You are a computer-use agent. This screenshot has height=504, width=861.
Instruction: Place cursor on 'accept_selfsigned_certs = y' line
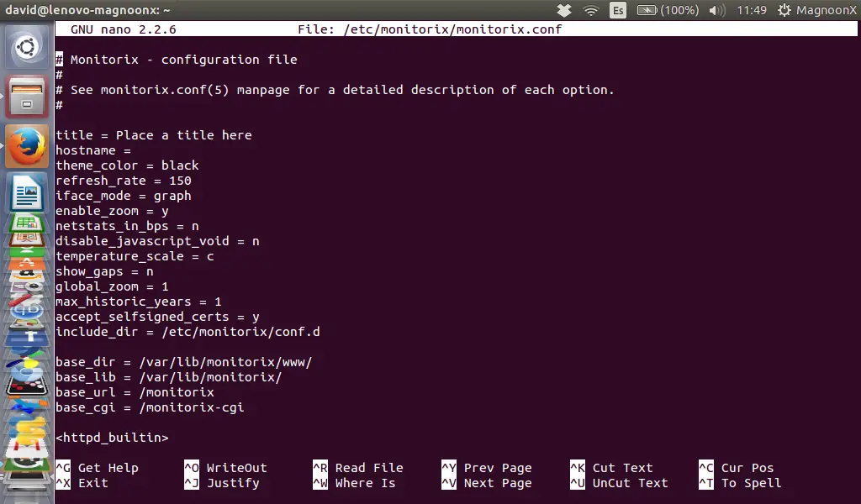157,316
